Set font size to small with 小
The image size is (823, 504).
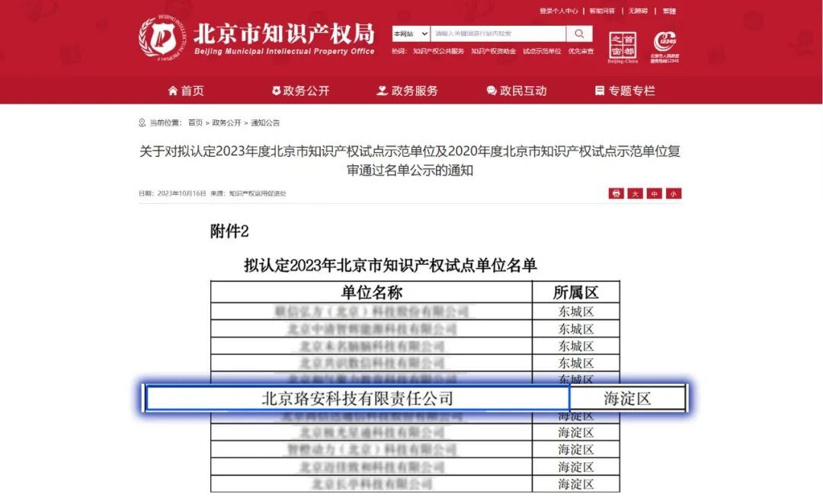[x=674, y=193]
